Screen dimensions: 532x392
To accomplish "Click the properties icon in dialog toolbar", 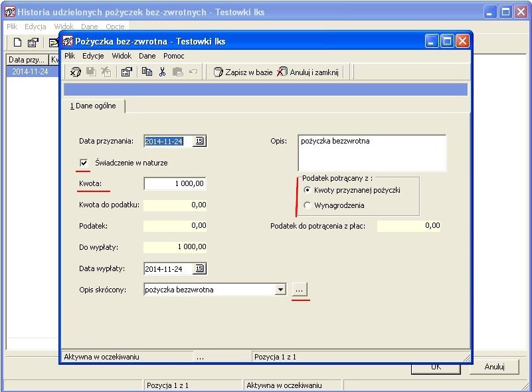I will point(127,72).
